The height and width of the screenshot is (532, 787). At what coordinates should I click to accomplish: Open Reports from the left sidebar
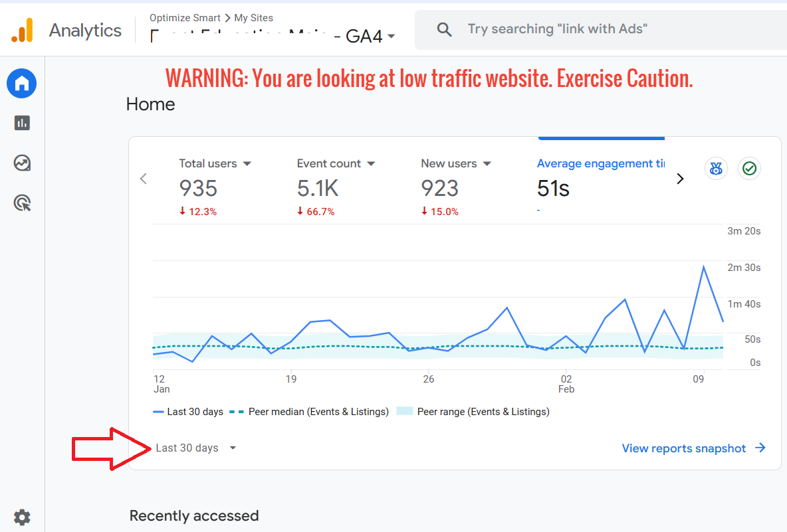click(21, 123)
